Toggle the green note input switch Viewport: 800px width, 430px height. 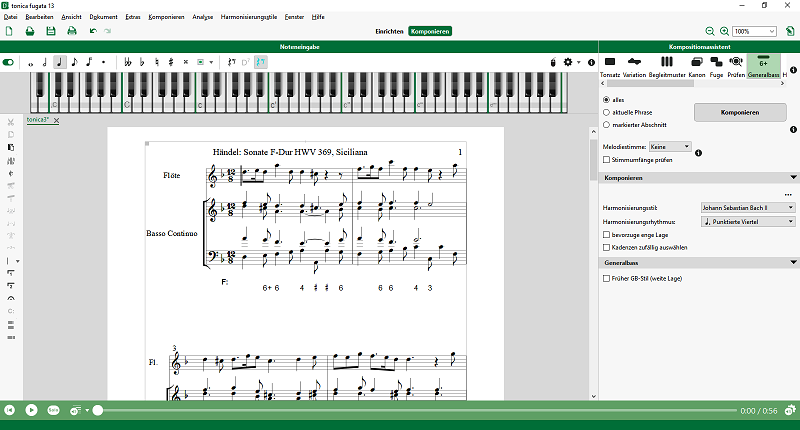(x=8, y=62)
